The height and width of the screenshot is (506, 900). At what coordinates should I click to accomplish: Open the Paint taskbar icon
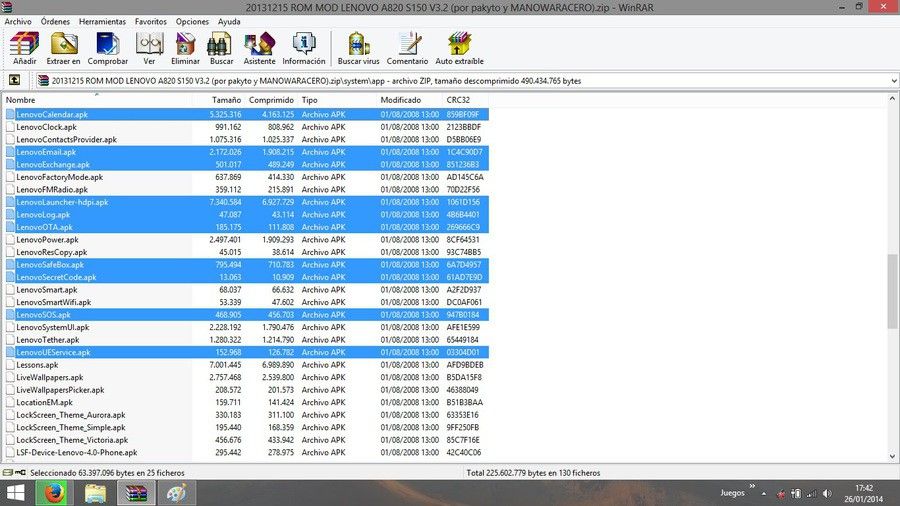point(177,493)
